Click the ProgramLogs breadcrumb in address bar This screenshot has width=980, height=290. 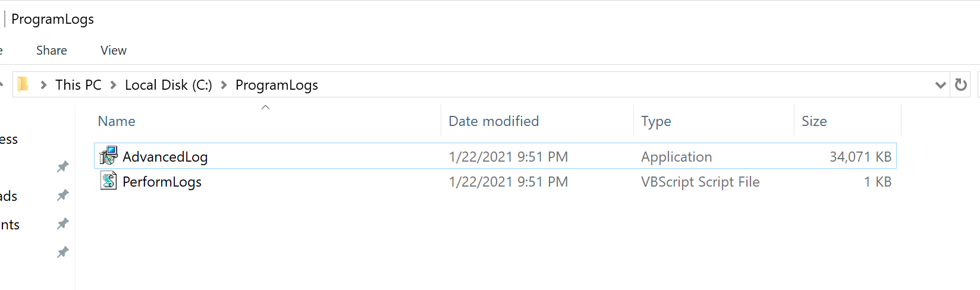point(277,85)
